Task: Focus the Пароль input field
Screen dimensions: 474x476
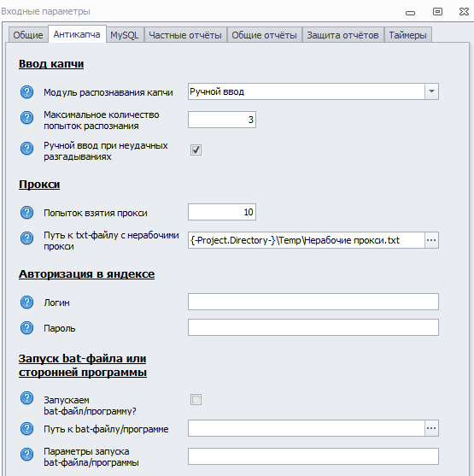Action: (313, 327)
